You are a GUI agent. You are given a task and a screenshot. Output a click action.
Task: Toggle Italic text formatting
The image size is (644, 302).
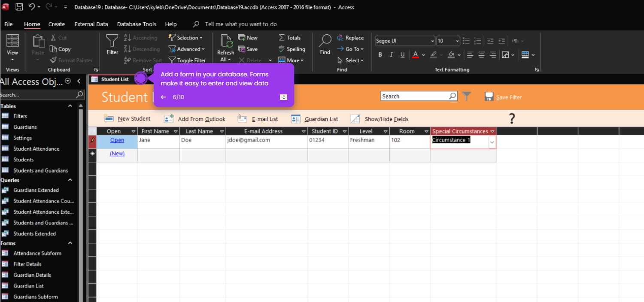(391, 54)
